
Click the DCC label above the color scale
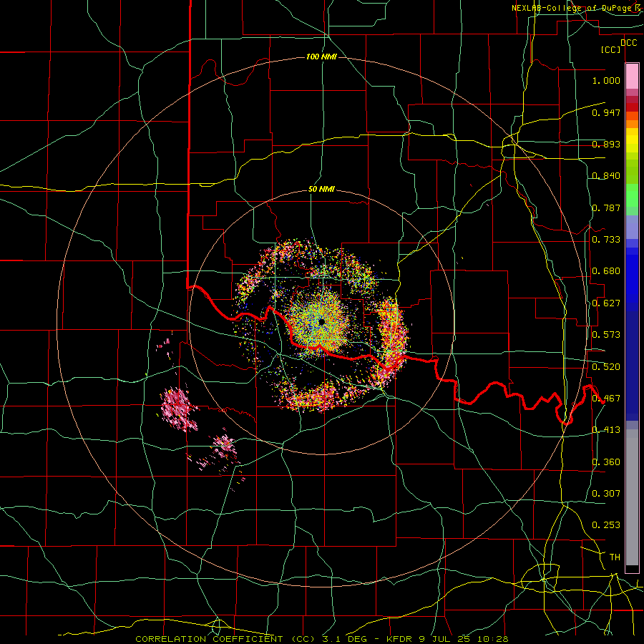coord(628,43)
